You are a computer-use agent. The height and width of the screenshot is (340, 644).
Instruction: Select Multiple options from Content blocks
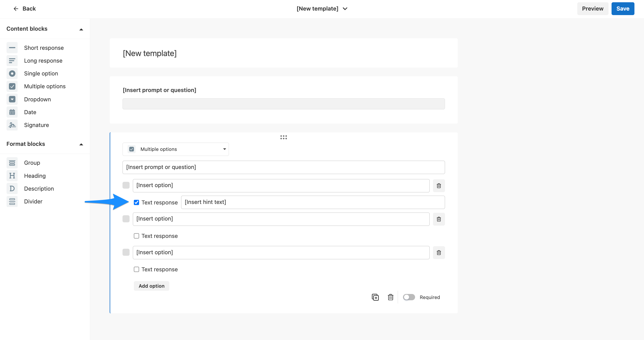pos(45,86)
